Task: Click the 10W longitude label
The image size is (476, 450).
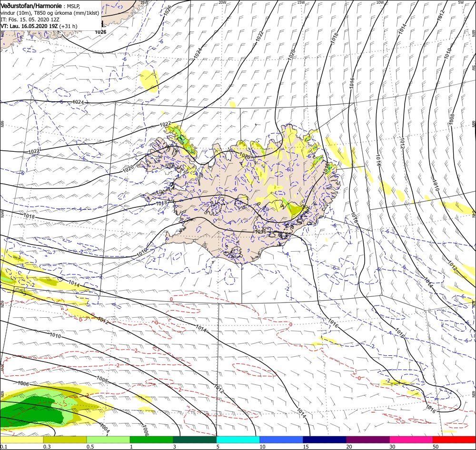Action: [x=380, y=2]
